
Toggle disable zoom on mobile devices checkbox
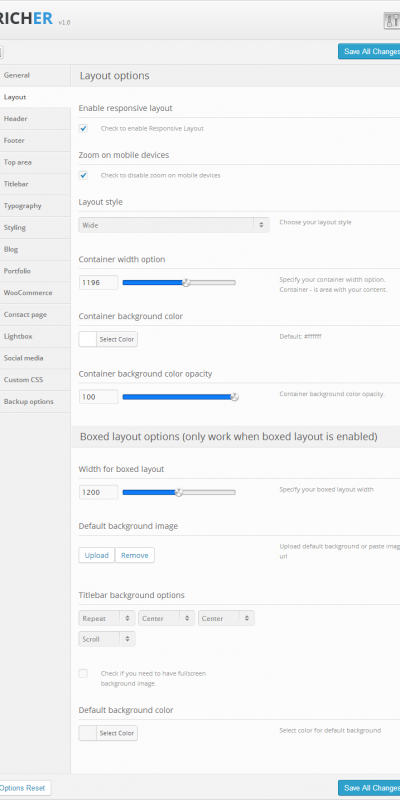(83, 175)
